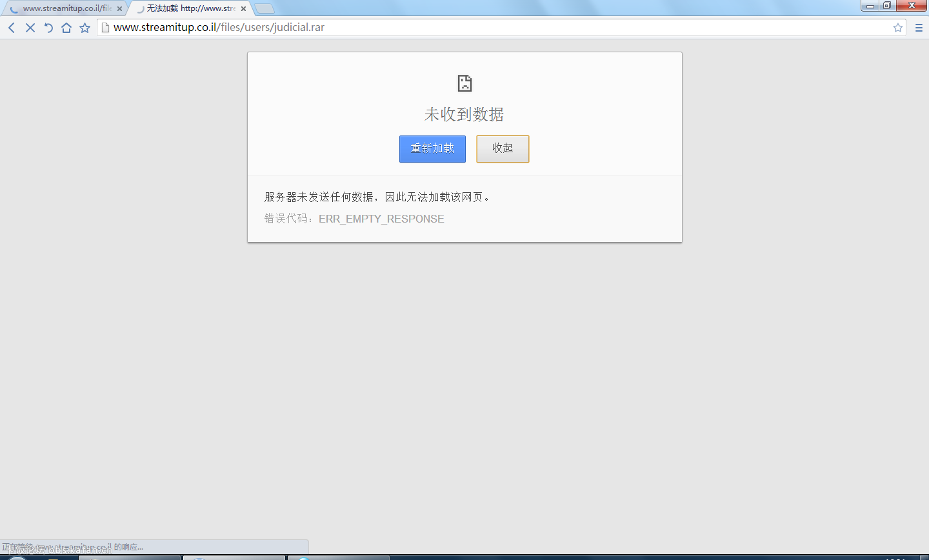Close the 无法加载 tab

click(243, 9)
